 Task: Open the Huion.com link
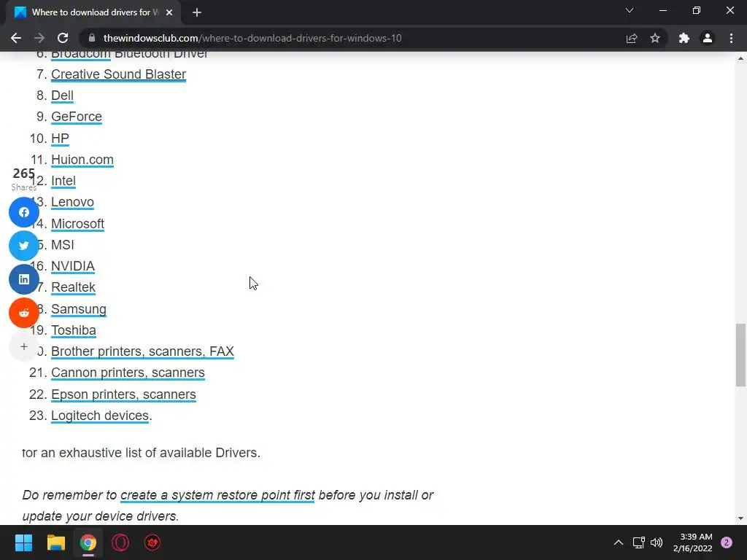82,160
